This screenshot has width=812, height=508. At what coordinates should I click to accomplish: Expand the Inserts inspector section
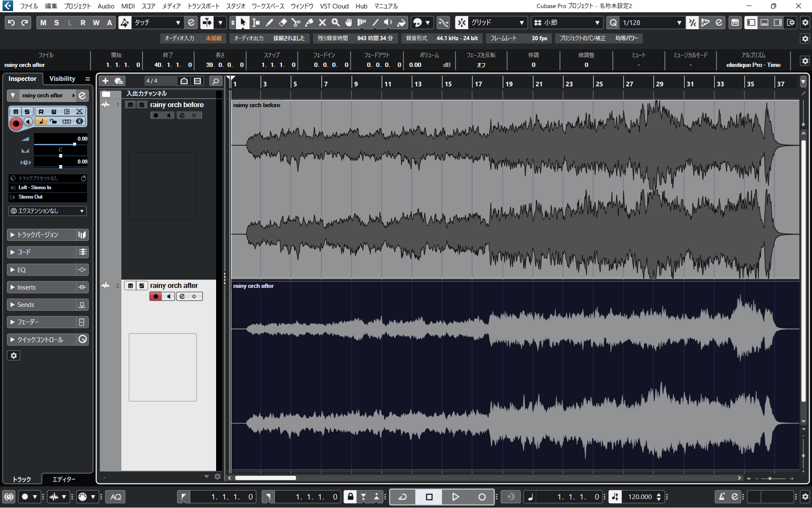pos(41,287)
